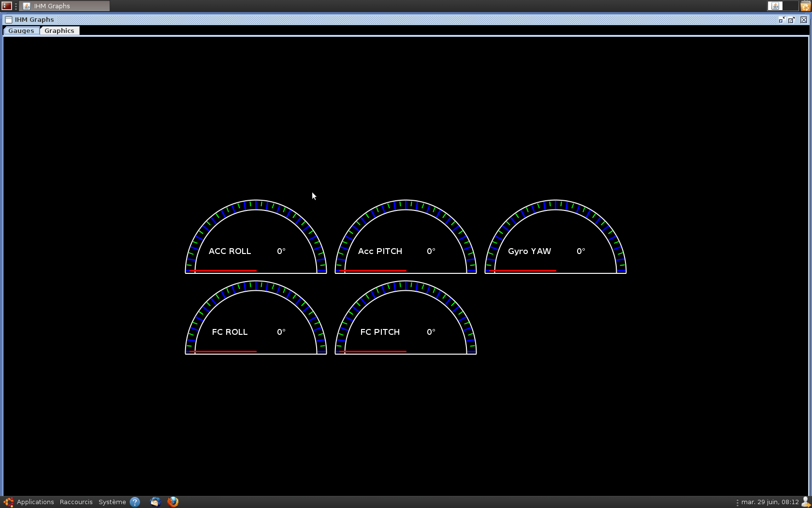The height and width of the screenshot is (508, 812).
Task: Click the FC ROLL gauge label
Action: 230,332
